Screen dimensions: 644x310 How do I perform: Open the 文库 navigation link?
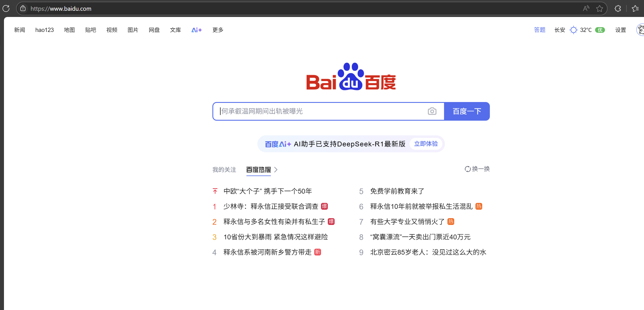tap(175, 30)
